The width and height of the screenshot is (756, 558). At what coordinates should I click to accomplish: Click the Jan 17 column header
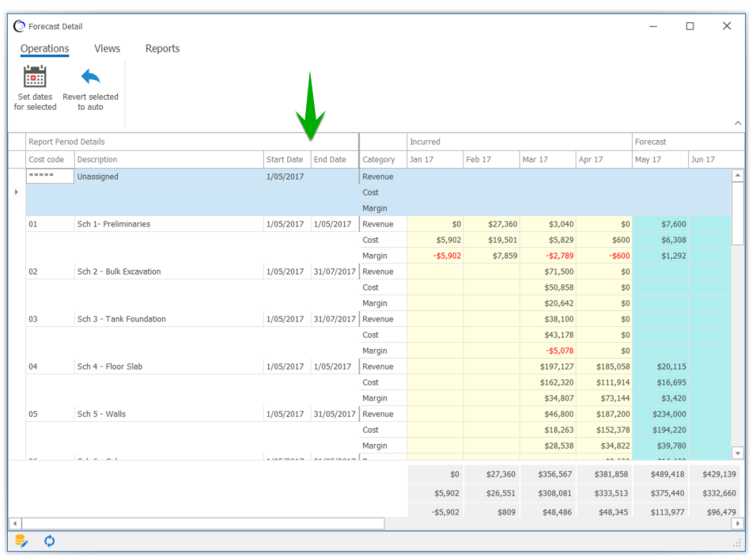435,159
